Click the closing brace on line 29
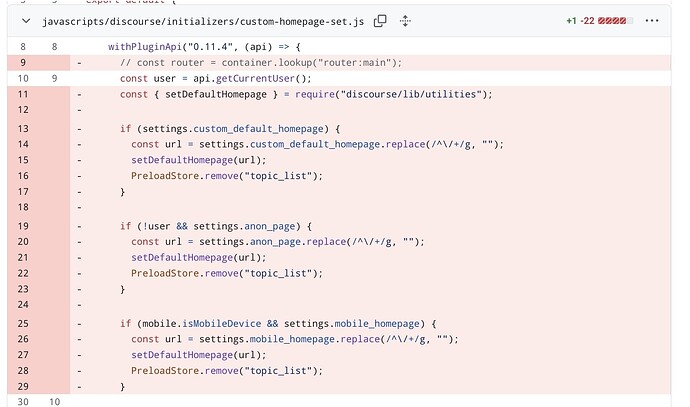 coord(123,387)
